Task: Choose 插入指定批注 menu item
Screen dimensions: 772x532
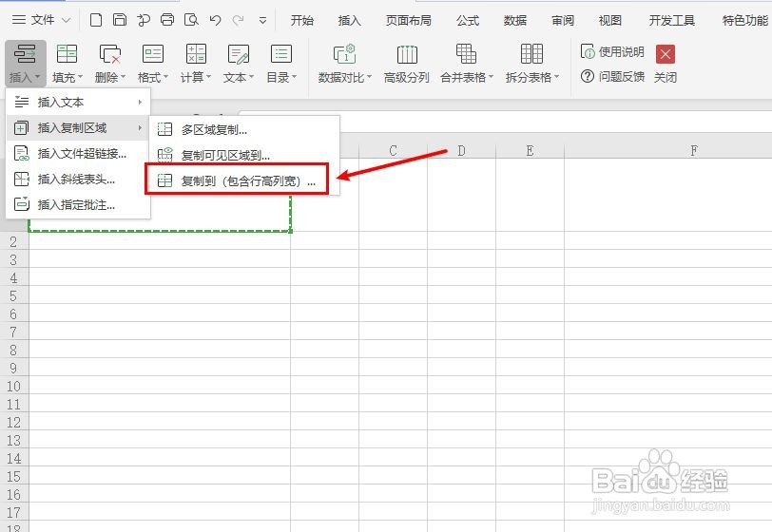Action: point(78,205)
